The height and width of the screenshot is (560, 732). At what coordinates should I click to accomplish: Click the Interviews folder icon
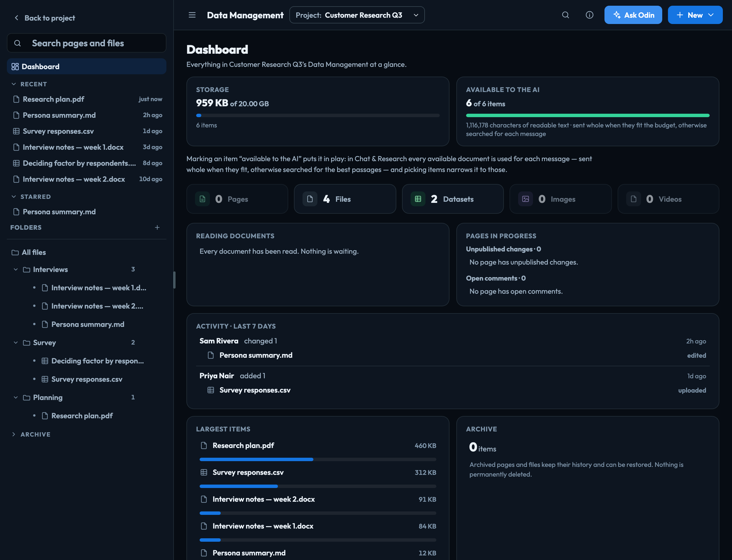click(26, 269)
